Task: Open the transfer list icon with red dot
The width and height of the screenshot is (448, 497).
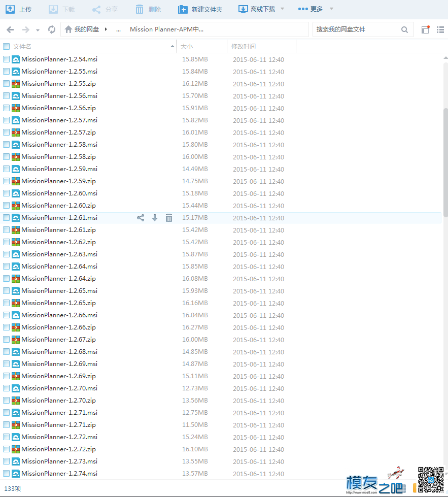Action: tap(425, 29)
